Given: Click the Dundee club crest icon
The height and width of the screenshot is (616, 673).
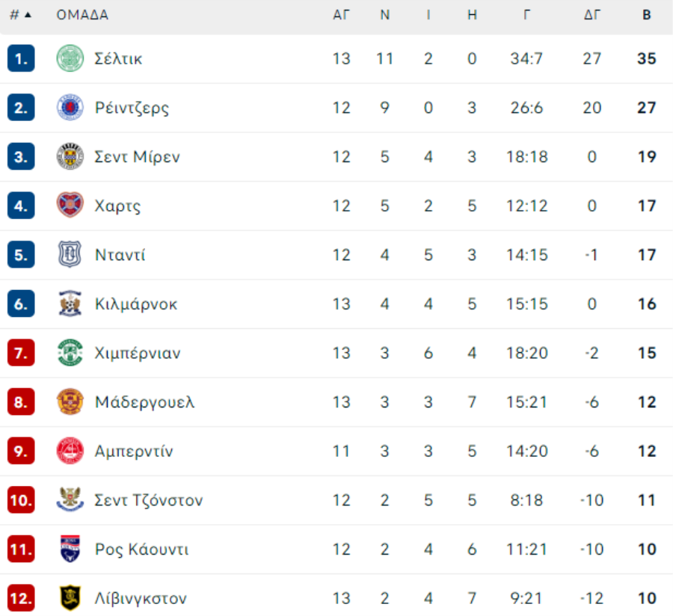Looking at the screenshot, I should (x=70, y=255).
